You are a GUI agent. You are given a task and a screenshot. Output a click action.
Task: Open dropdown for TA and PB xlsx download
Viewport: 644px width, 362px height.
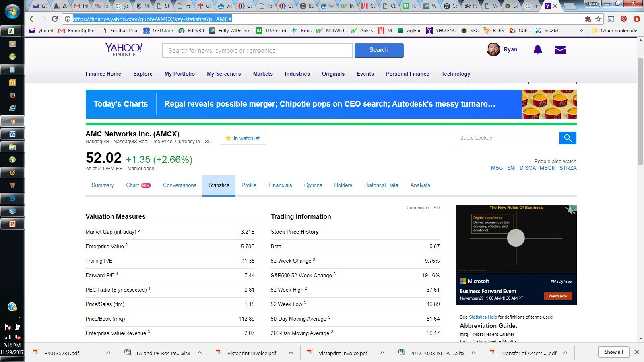pyautogui.click(x=199, y=353)
